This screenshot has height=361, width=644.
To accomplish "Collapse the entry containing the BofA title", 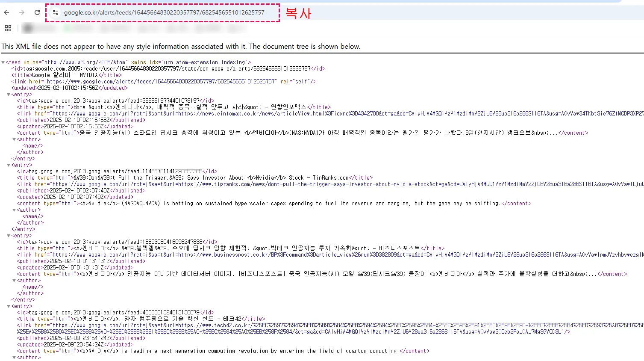I will coord(9,95).
